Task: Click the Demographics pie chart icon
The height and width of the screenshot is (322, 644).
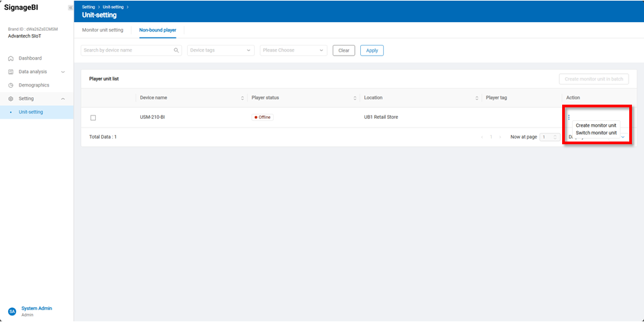Action: tap(11, 85)
